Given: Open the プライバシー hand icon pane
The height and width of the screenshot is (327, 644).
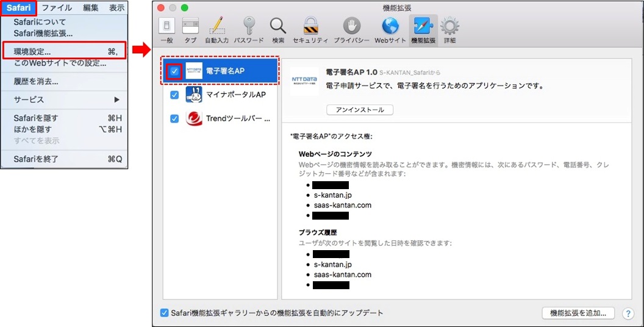Looking at the screenshot, I should click(351, 30).
